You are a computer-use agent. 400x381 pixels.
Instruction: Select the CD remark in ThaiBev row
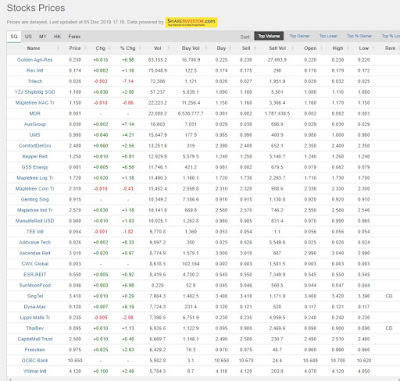click(x=389, y=328)
